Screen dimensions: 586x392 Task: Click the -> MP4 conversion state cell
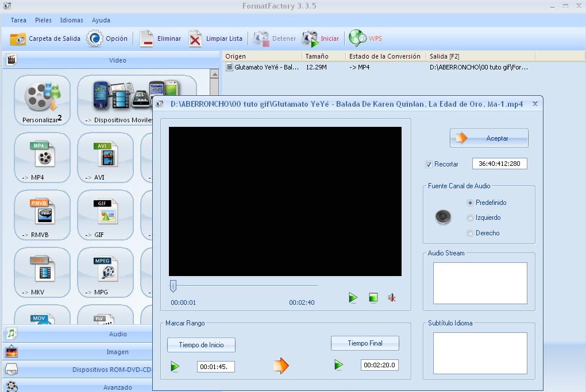359,67
